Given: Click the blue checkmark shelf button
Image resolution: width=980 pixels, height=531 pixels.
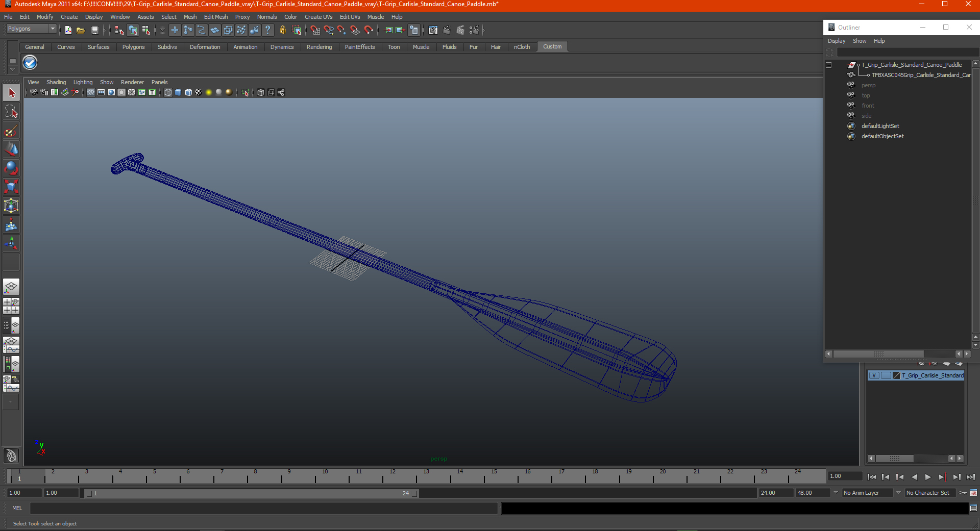Looking at the screenshot, I should (x=30, y=63).
